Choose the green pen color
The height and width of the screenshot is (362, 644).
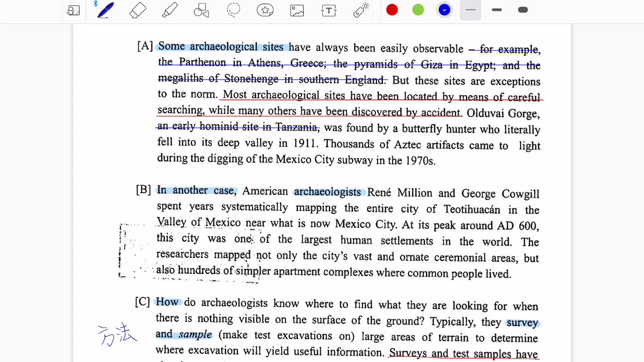[x=418, y=10]
